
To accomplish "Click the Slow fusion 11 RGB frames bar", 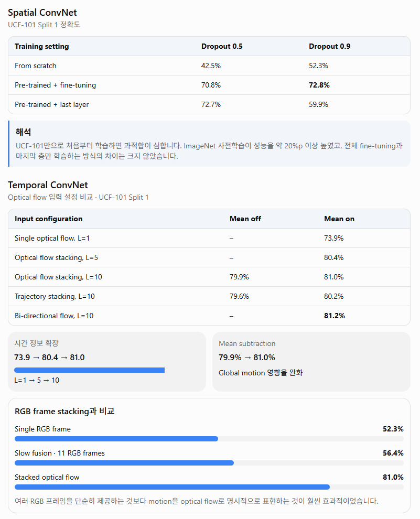I will point(209,463).
